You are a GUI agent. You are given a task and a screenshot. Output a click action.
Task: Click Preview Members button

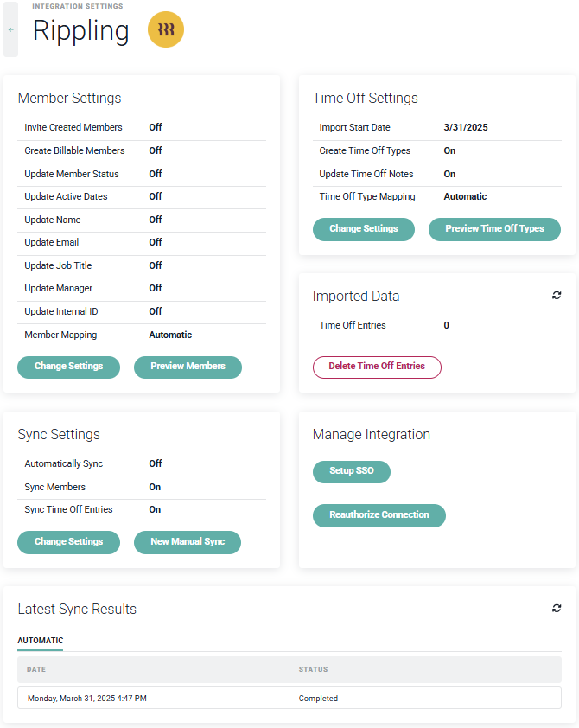click(x=188, y=367)
